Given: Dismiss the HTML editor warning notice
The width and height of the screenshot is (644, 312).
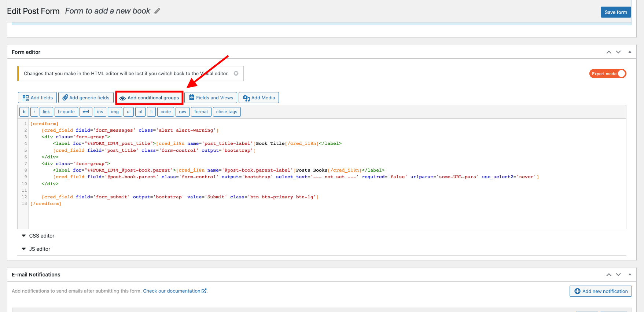Looking at the screenshot, I should pos(236,73).
